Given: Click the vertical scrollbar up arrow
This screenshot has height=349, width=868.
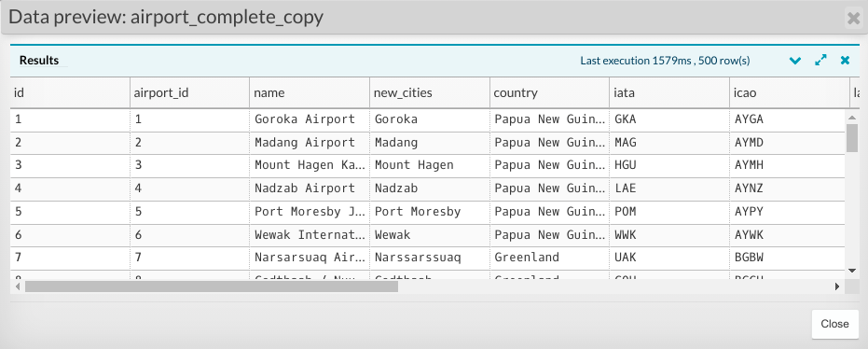Looking at the screenshot, I should point(852,117).
